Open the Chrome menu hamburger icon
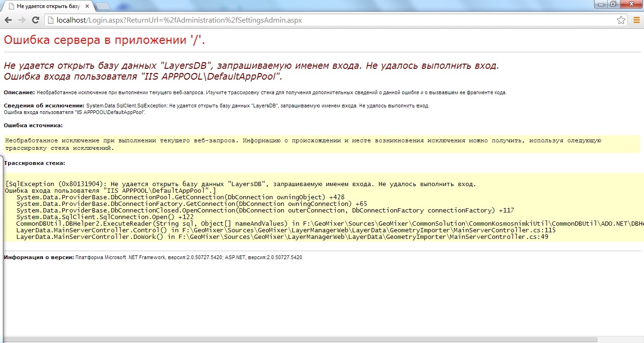 (636, 20)
